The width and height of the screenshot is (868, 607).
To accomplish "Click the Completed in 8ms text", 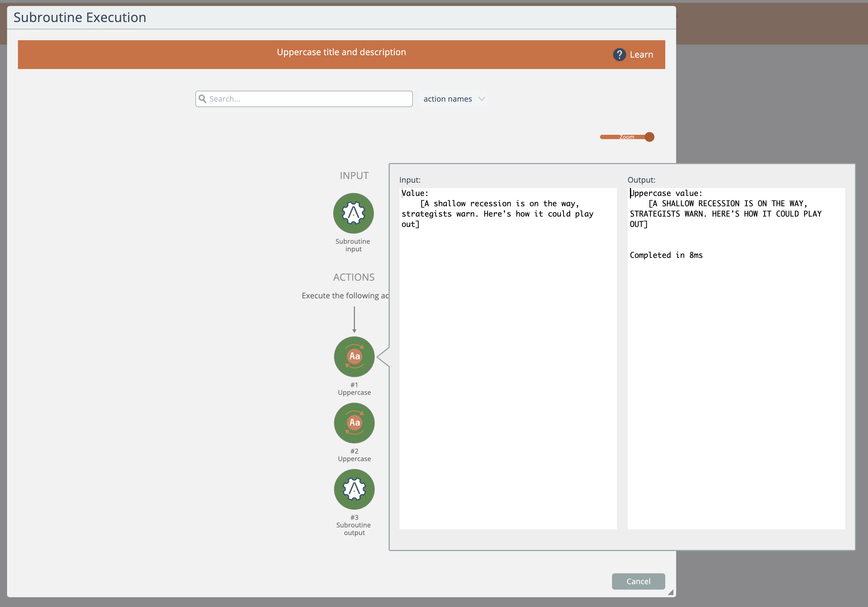I will (x=666, y=255).
